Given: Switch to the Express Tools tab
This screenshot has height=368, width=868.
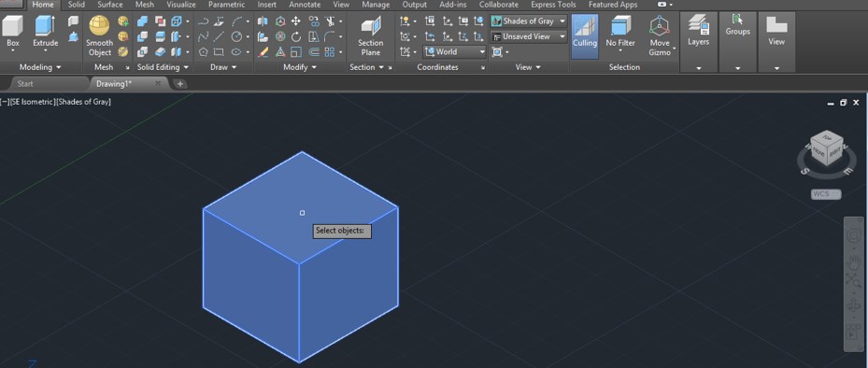Looking at the screenshot, I should 553,5.
